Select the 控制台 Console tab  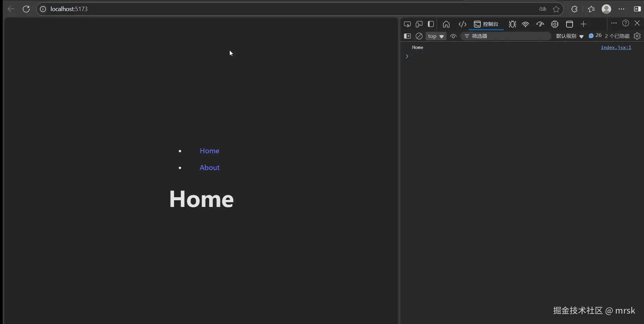pyautogui.click(x=486, y=24)
